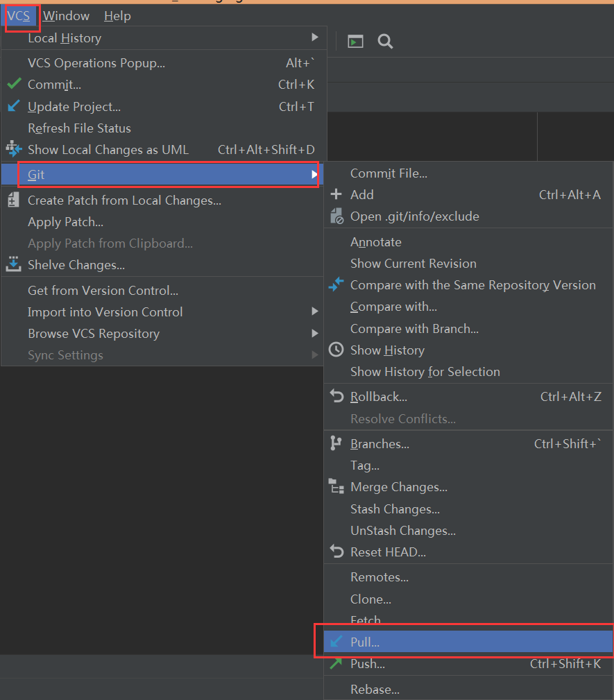The width and height of the screenshot is (614, 700).
Task: Click the Branches fork icon
Action: 336,443
